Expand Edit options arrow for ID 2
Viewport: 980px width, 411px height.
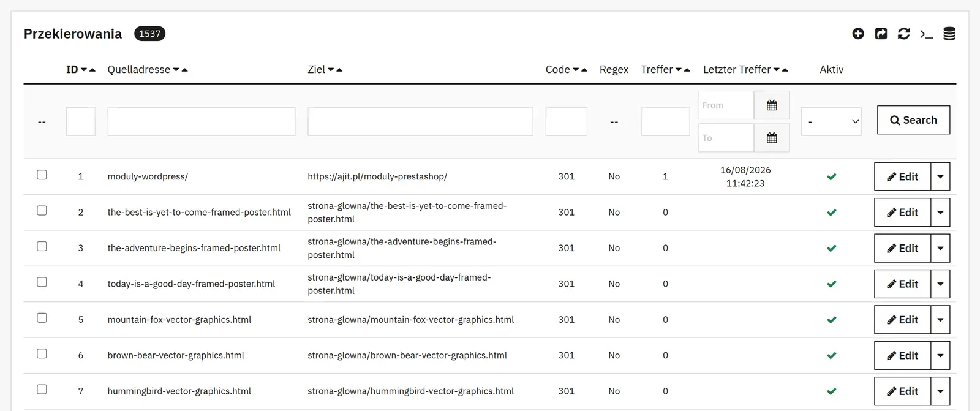(x=940, y=213)
